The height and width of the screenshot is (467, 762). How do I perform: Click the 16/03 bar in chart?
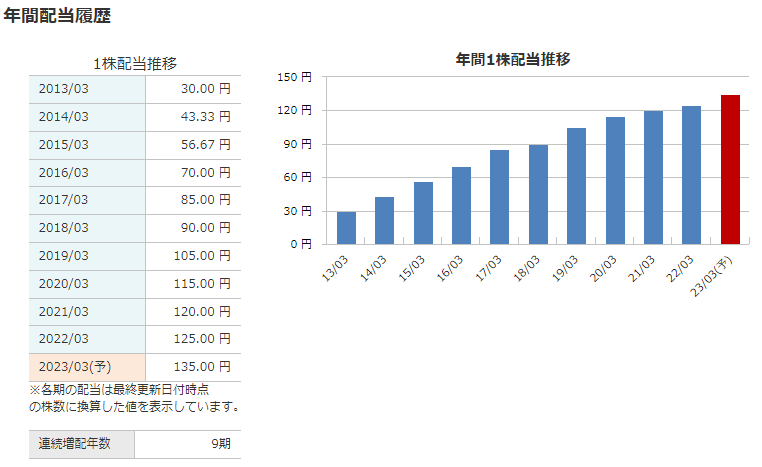[461, 206]
